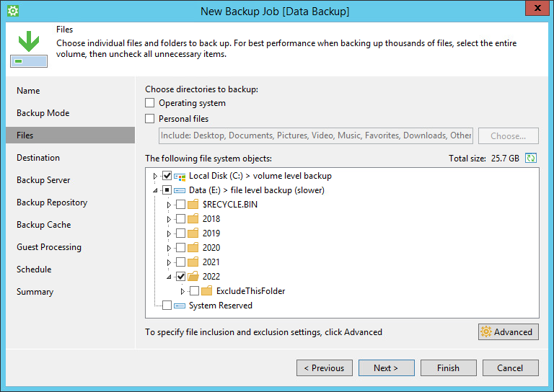The image size is (554, 392).
Task: Click the $RECYCLE.BIN folder icon
Action: click(193, 205)
